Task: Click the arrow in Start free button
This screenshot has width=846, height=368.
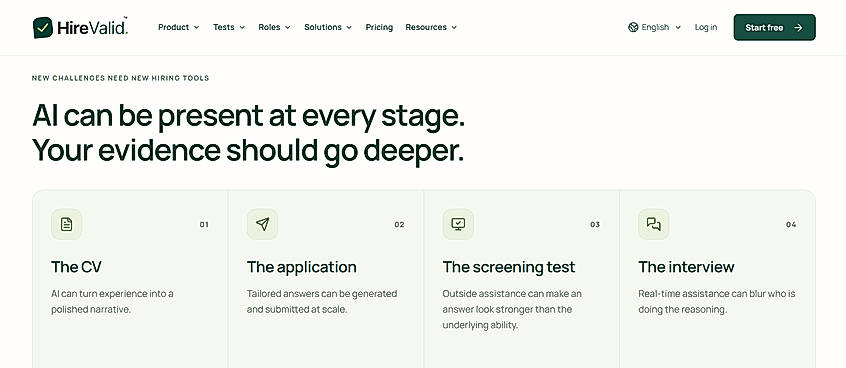Action: pyautogui.click(x=799, y=28)
